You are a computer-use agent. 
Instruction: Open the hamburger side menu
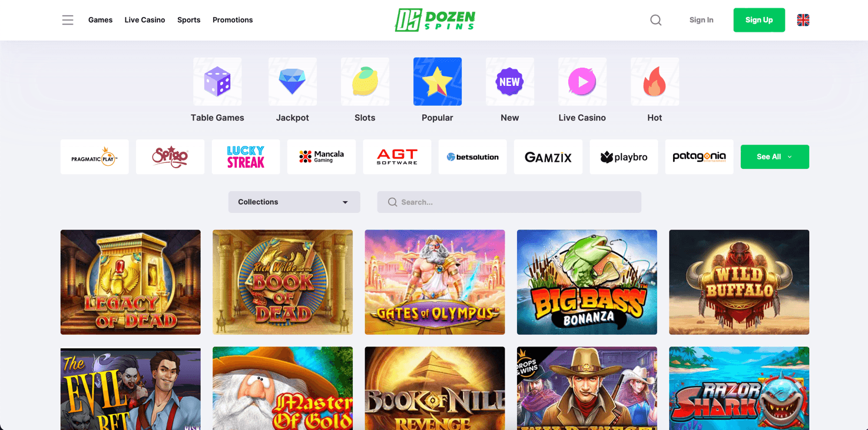pos(68,20)
